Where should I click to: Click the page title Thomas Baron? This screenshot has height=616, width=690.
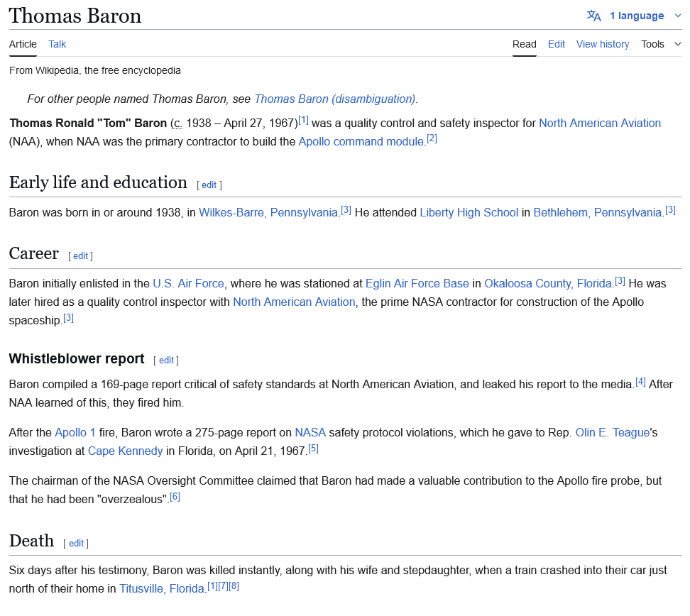coord(75,16)
